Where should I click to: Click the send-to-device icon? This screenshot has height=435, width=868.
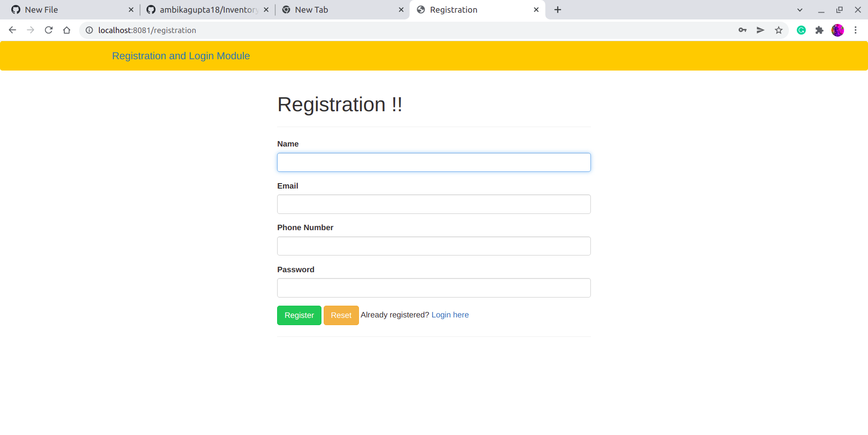coord(760,30)
